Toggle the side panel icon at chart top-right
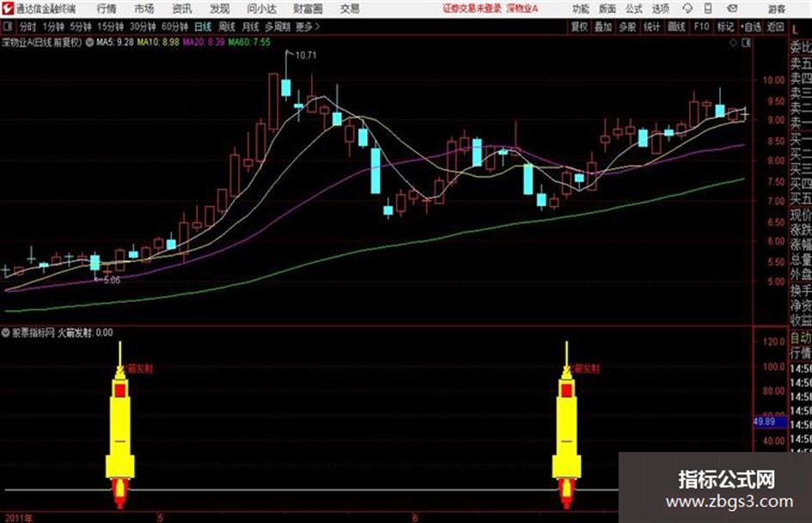 coord(746,43)
